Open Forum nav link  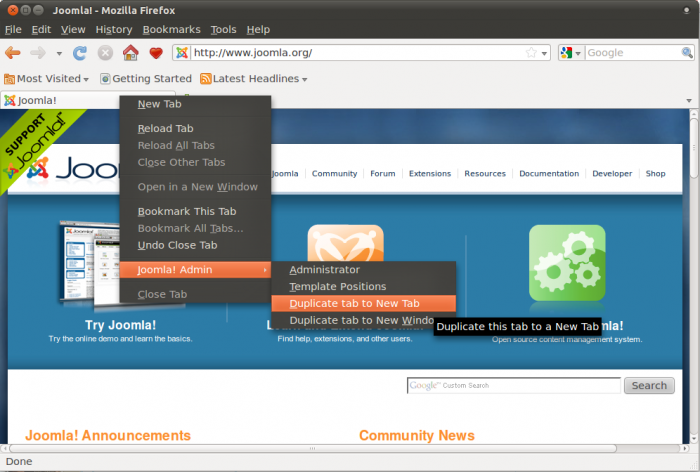click(383, 174)
